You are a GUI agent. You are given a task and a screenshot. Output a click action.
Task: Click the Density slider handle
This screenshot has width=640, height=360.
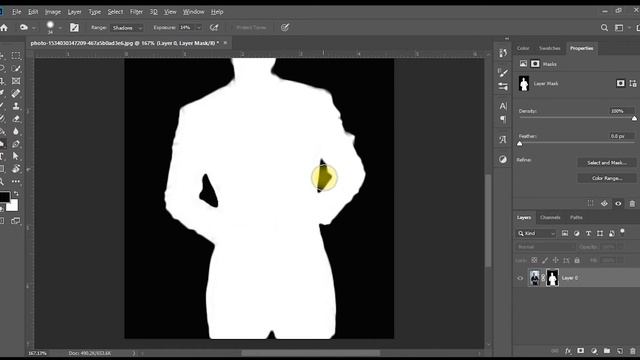coord(634,118)
